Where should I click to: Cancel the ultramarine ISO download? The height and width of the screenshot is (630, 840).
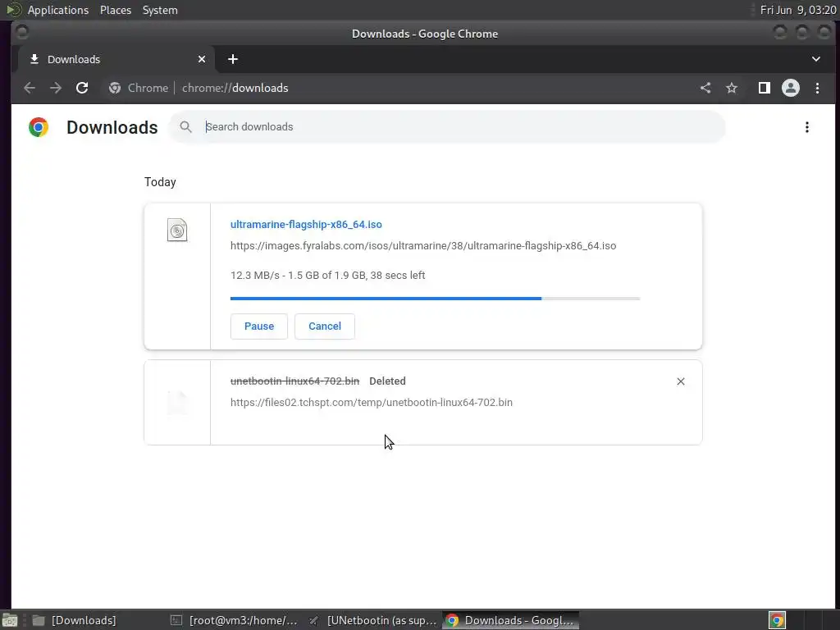pyautogui.click(x=325, y=326)
